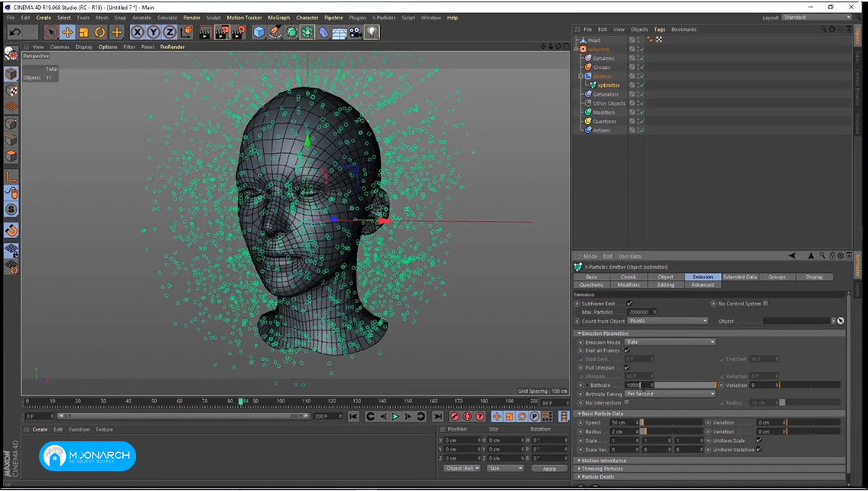Open the Layout dropdown set to Standard

[x=817, y=18]
